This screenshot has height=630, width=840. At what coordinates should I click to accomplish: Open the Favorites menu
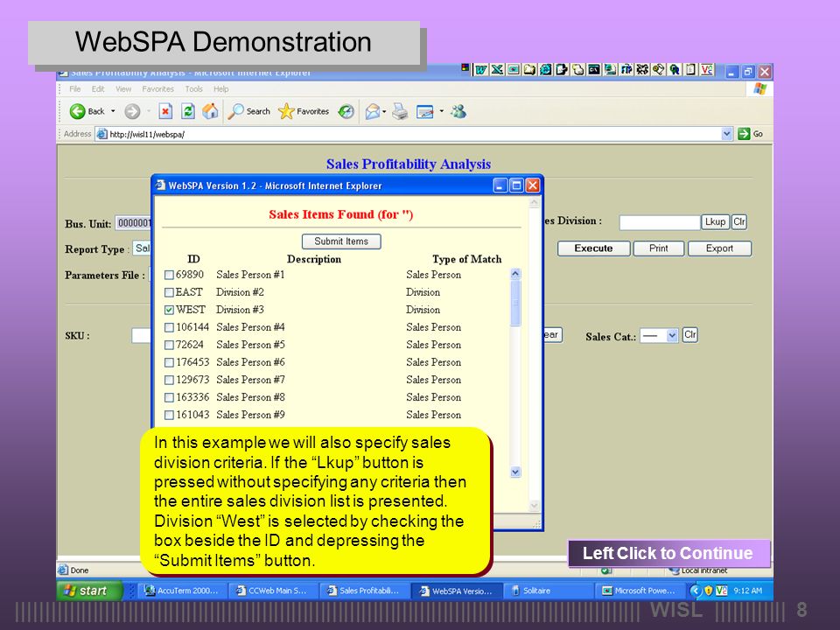click(x=157, y=89)
